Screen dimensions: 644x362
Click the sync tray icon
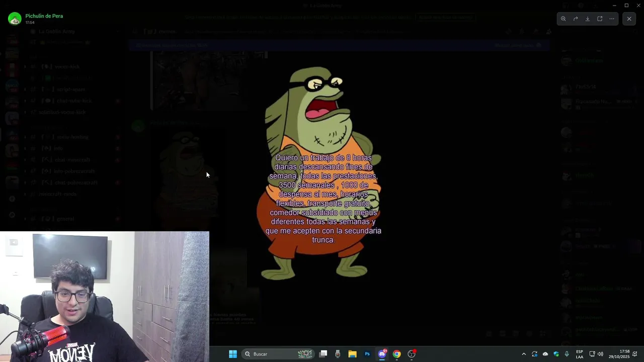point(534,354)
